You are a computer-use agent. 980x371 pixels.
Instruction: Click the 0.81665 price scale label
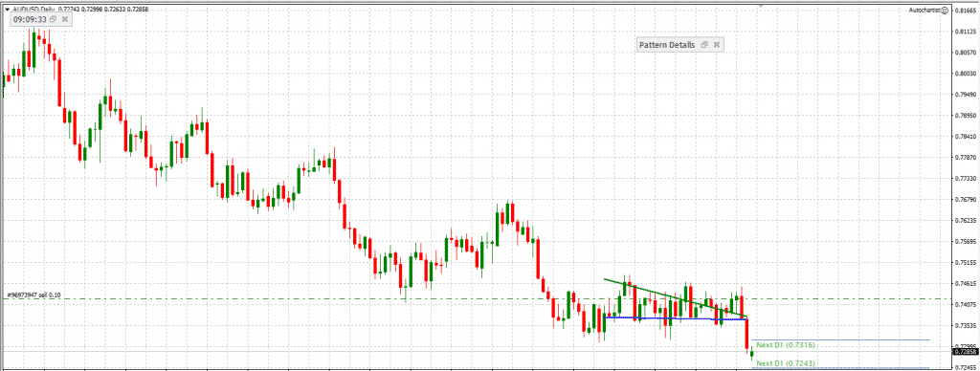coord(967,11)
